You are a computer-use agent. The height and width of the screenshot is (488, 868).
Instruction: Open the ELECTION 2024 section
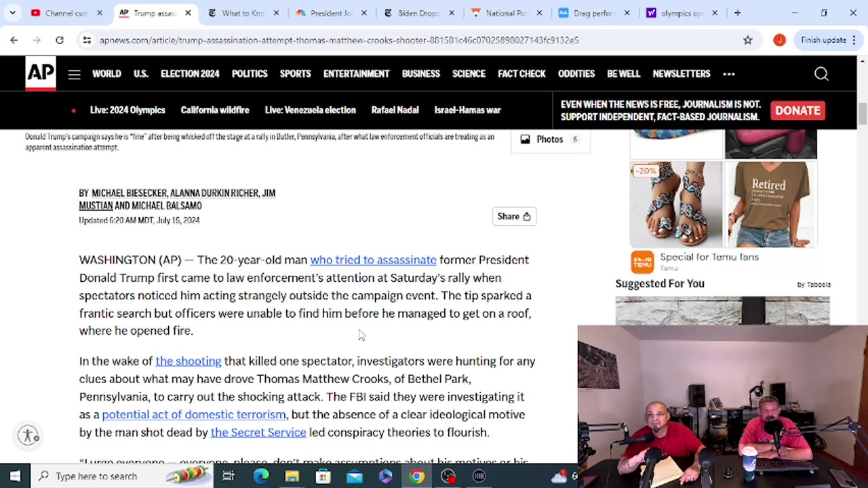coord(190,74)
